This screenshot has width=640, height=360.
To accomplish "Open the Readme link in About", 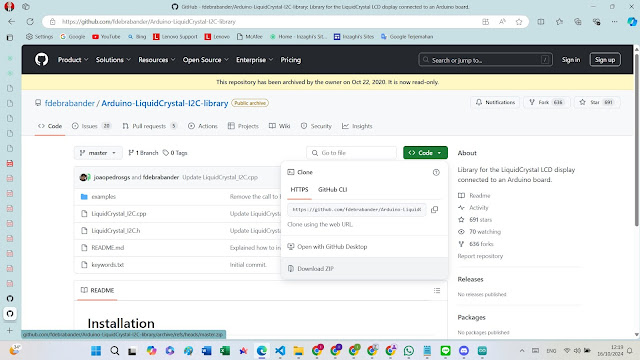I will pos(474,196).
